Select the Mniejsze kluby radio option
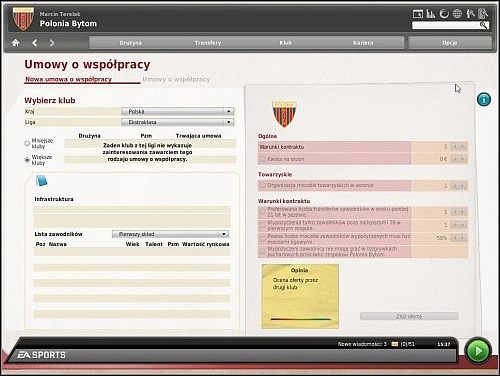Screen dimensions: 500x376 (27, 143)
